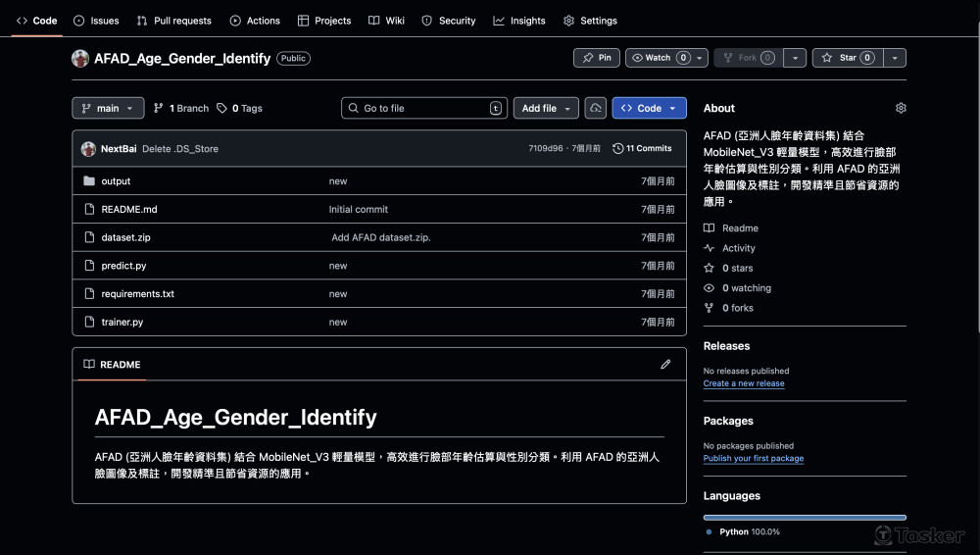Open NextBai commit author link
This screenshot has width=980, height=555.
(x=119, y=149)
